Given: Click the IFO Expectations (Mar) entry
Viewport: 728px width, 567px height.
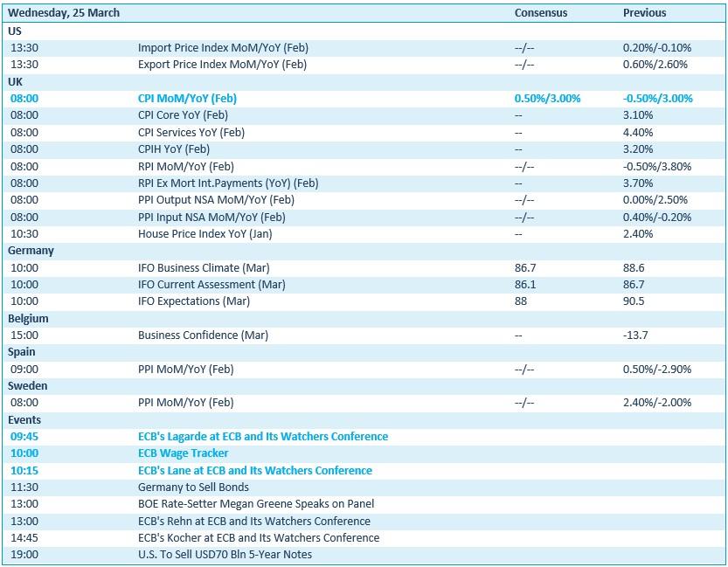Looking at the screenshot, I should tap(193, 301).
